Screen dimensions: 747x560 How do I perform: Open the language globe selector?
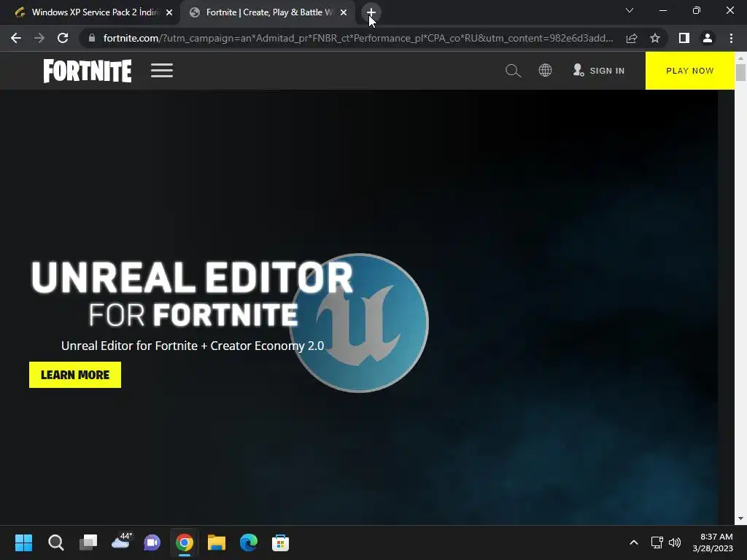click(x=545, y=71)
